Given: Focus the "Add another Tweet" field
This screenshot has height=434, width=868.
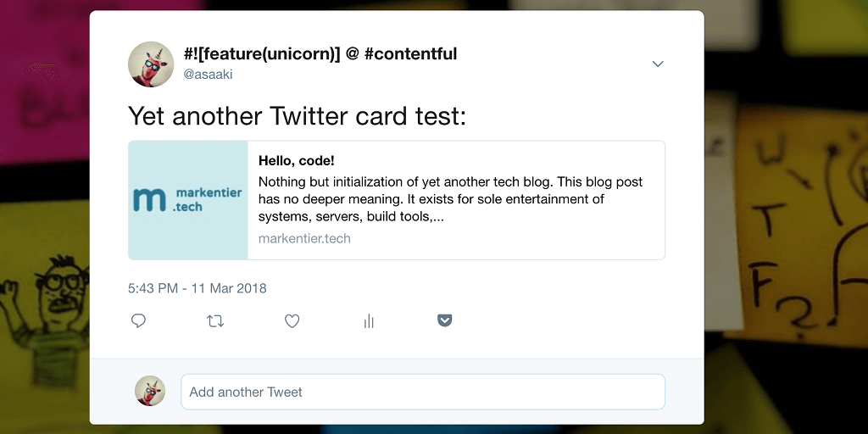Looking at the screenshot, I should [x=422, y=392].
